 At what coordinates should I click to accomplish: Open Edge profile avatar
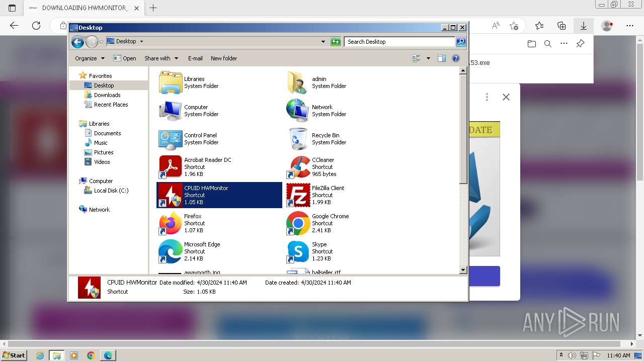point(607,26)
